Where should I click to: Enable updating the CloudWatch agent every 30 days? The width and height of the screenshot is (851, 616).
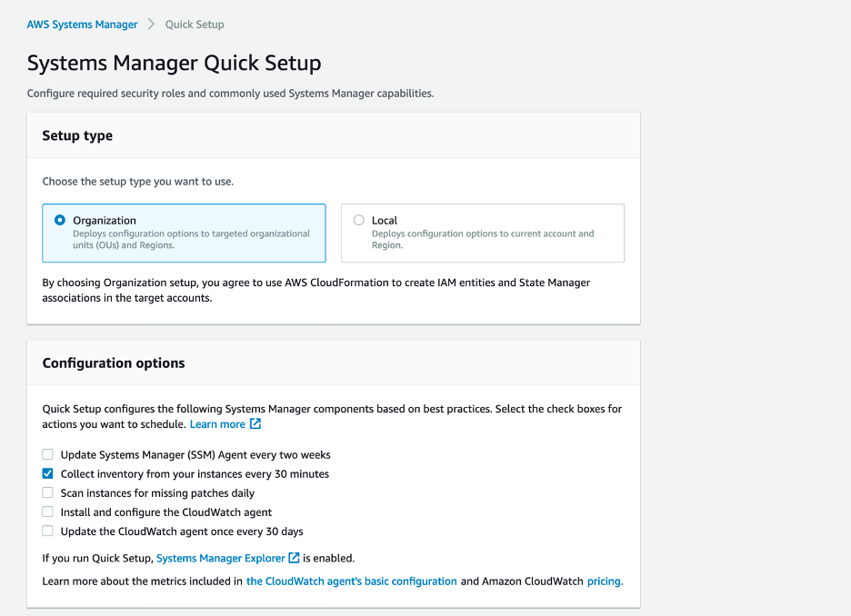coord(47,531)
